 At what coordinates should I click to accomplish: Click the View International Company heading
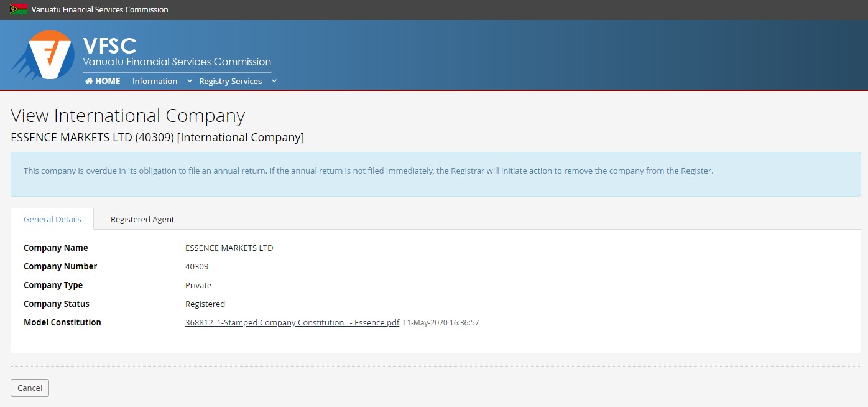pyautogui.click(x=128, y=116)
